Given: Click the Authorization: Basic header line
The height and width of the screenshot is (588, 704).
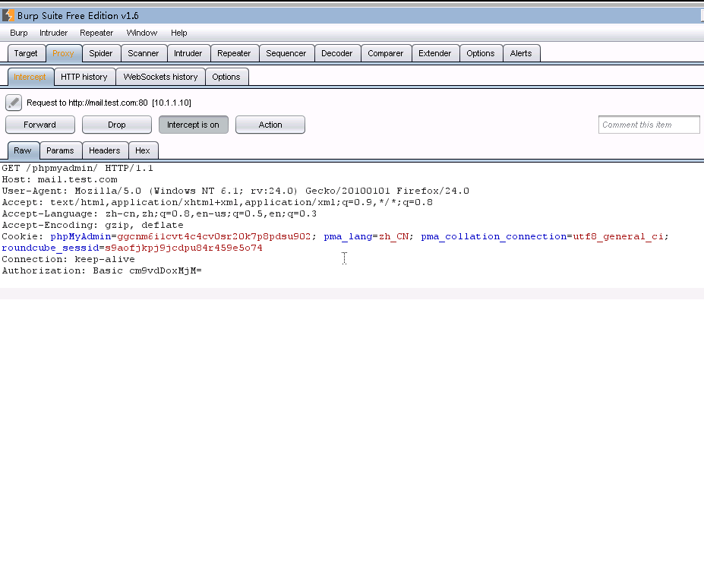Looking at the screenshot, I should [x=102, y=271].
